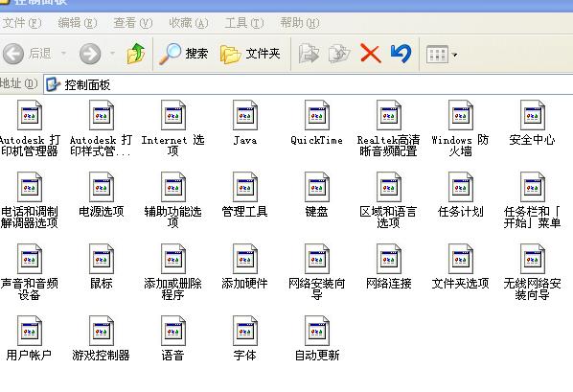Expand the 后退 history dropdown arrow
The image size is (573, 392).
63,54
